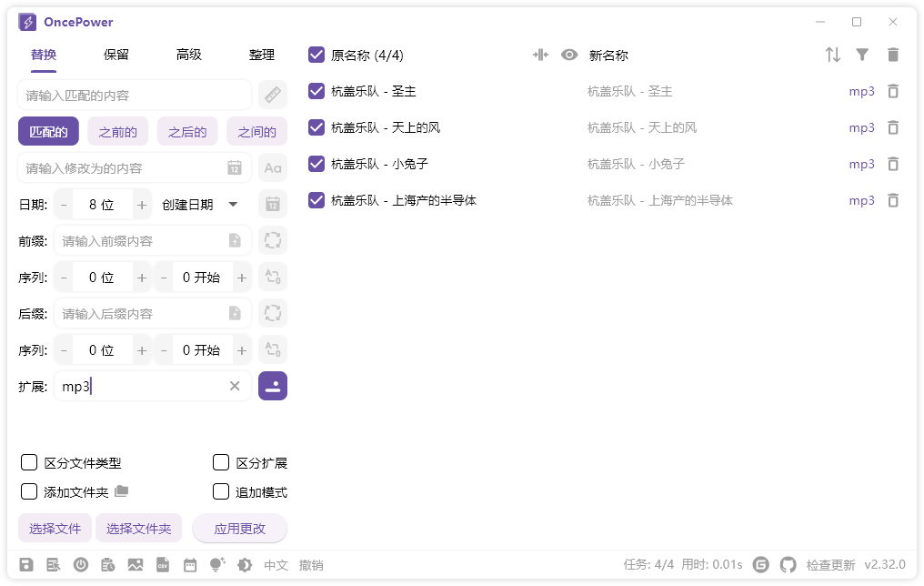This screenshot has width=924, height=586.
Task: Toggle dark mode icon in status bar
Action: 245,564
